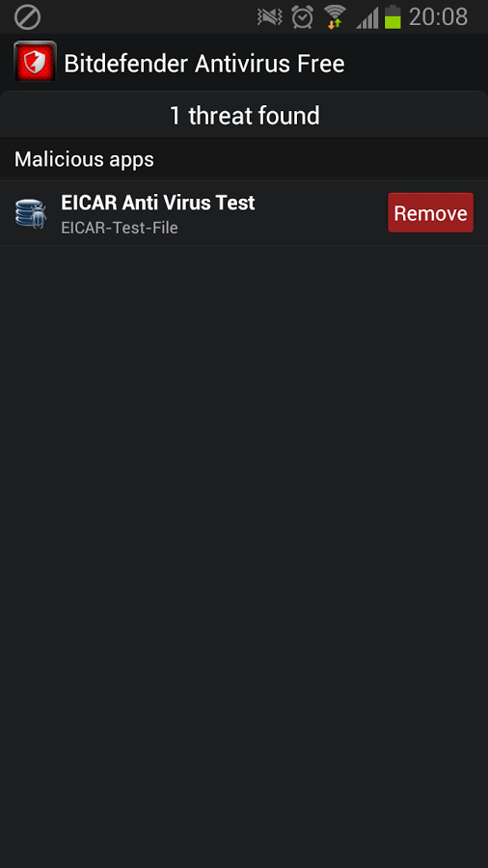Image resolution: width=488 pixels, height=868 pixels.
Task: Tap the alarm clock status icon
Action: 303,17
